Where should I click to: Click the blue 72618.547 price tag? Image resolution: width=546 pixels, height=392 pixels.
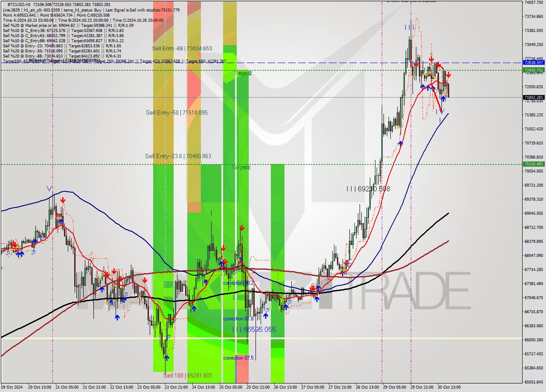(x=534, y=62)
